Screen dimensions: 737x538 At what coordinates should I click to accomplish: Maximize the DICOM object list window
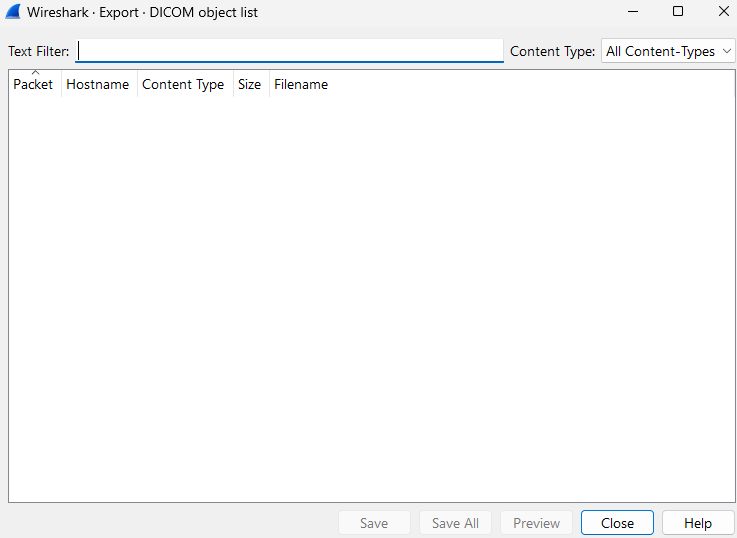pos(678,11)
